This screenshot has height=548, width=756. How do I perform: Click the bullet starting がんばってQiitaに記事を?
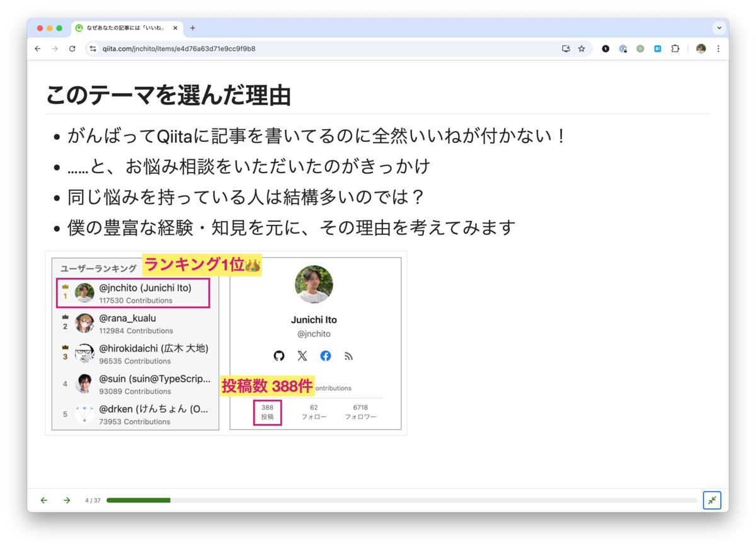point(318,136)
